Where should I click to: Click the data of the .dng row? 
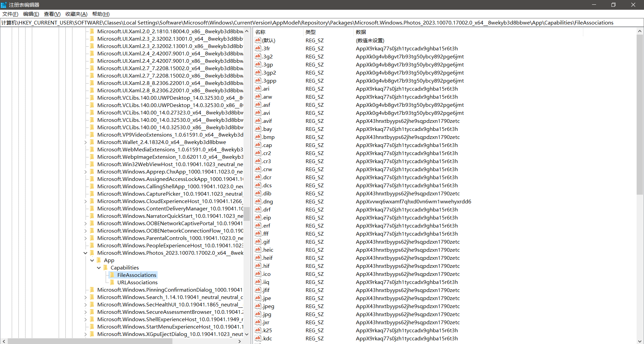[413, 201]
